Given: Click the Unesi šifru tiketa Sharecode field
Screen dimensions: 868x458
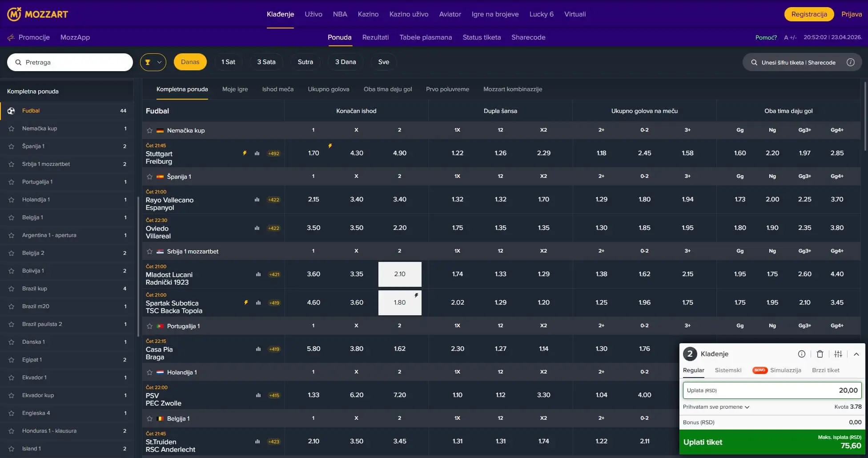Looking at the screenshot, I should coord(802,62).
